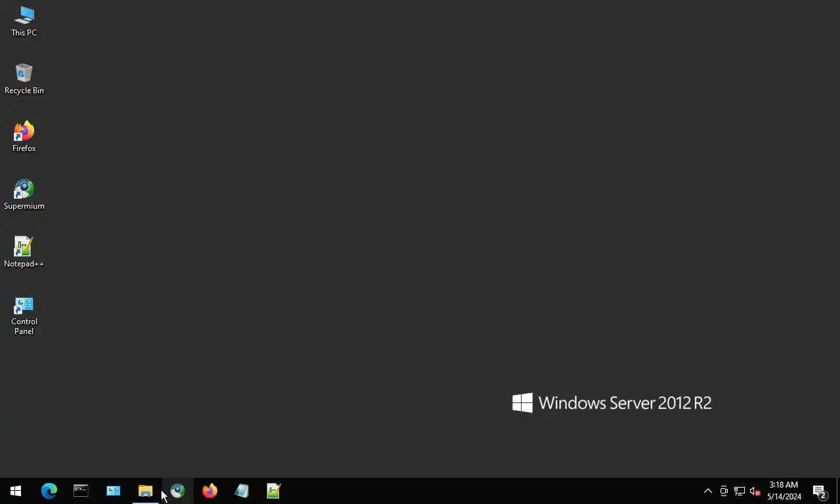Click the muted volume tray icon

(755, 491)
